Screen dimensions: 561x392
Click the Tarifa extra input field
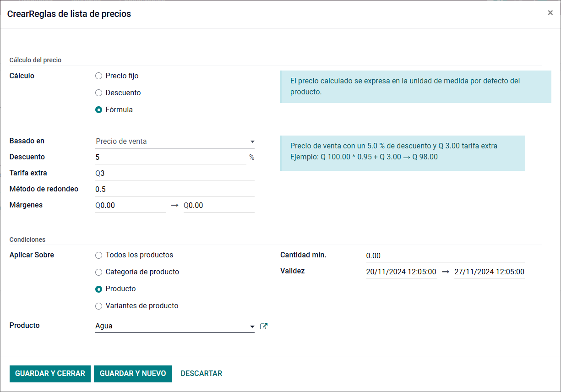[174, 174]
